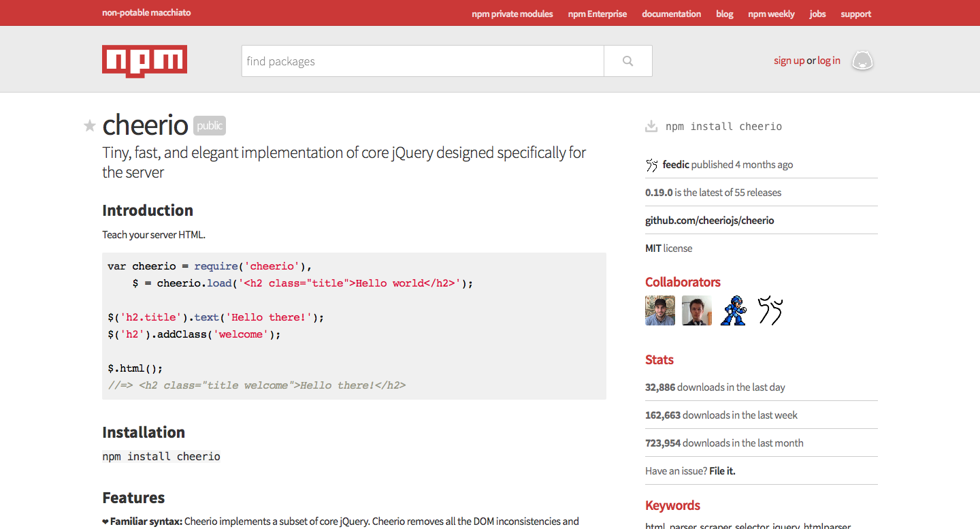The height and width of the screenshot is (529, 980).
Task: Click the //=> commented output code line
Action: (257, 385)
